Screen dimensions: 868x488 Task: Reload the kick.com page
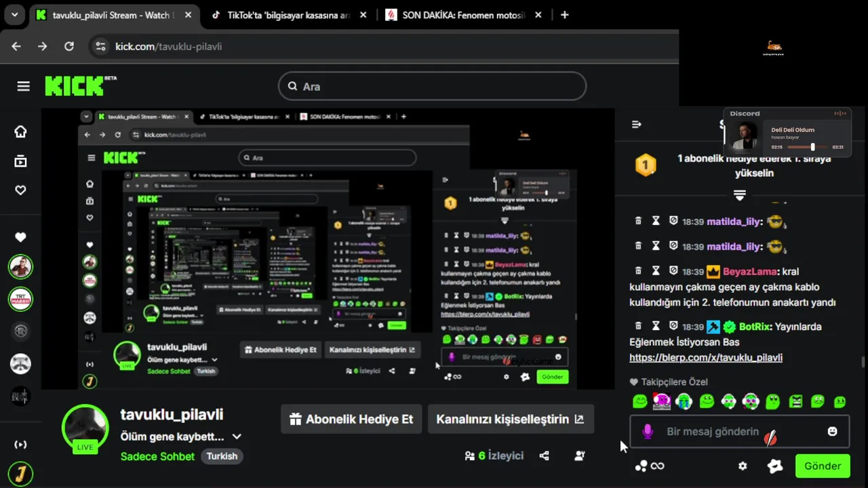pos(68,46)
